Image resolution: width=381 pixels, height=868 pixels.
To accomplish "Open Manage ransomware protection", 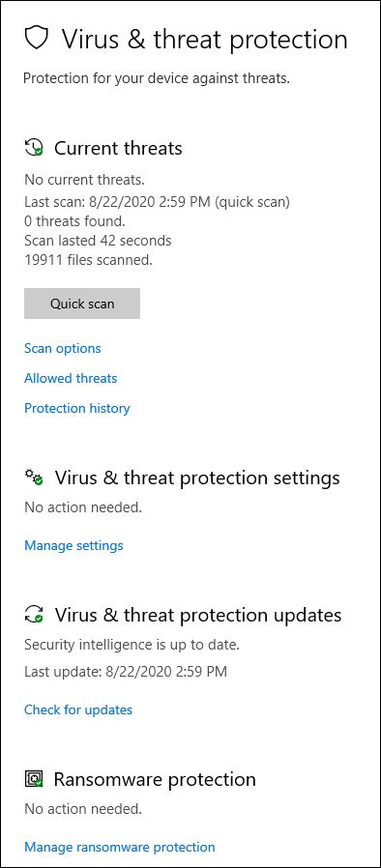I will point(120,847).
